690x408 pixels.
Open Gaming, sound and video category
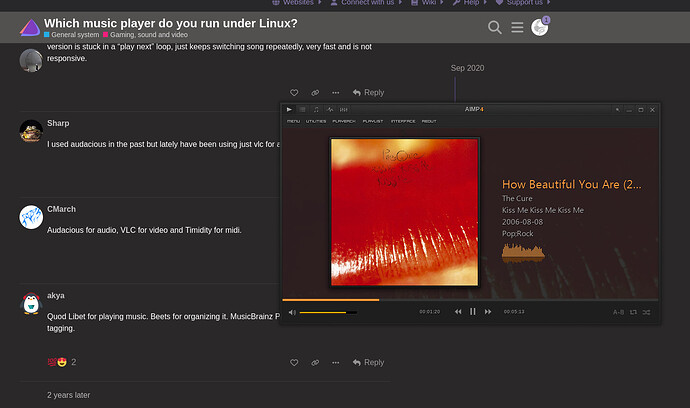[146, 35]
